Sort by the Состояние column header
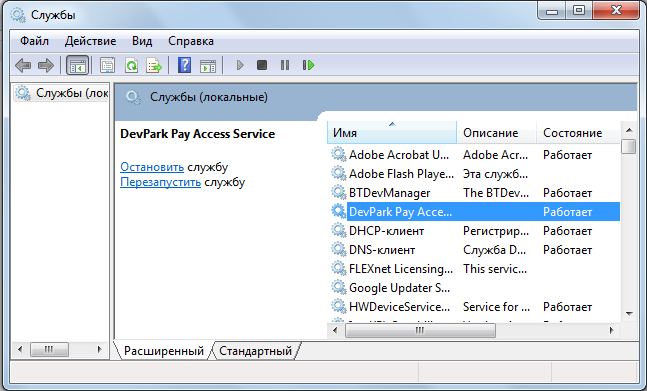Viewport: 647px width, 391px height. [578, 132]
